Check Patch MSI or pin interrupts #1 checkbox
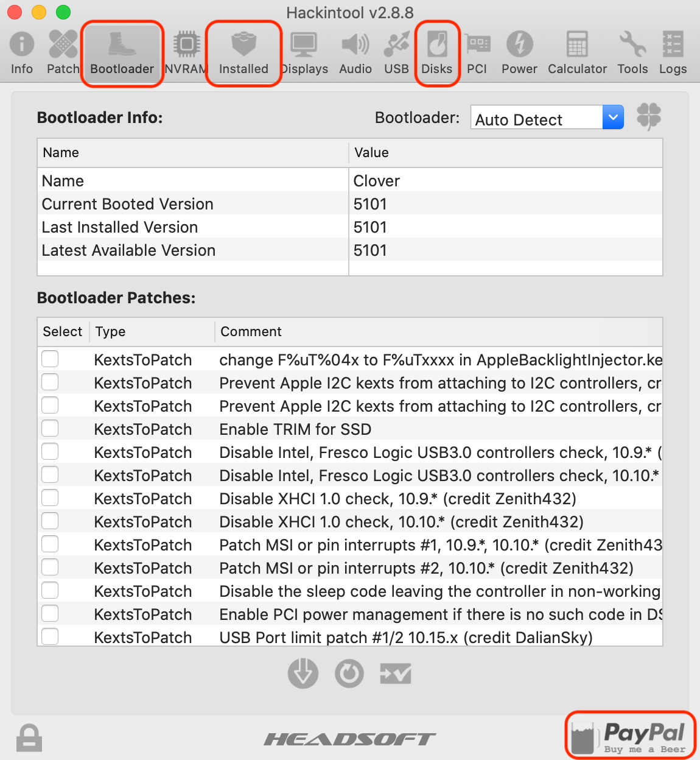The image size is (700, 760). click(50, 544)
